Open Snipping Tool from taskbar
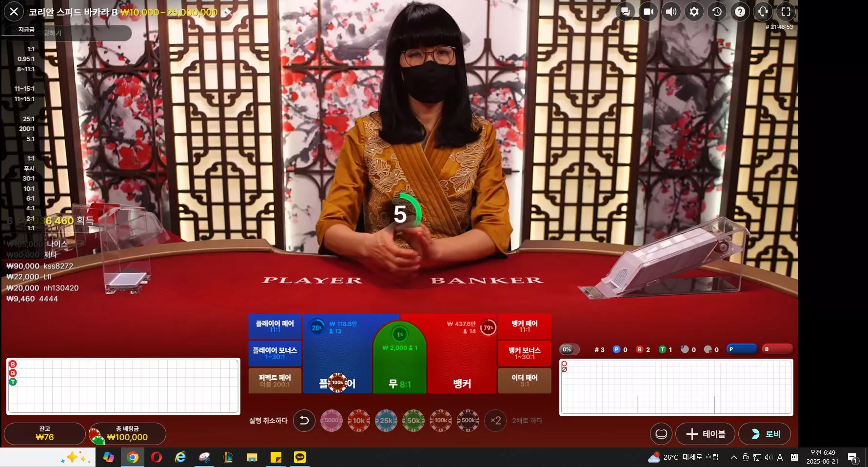 click(x=204, y=457)
